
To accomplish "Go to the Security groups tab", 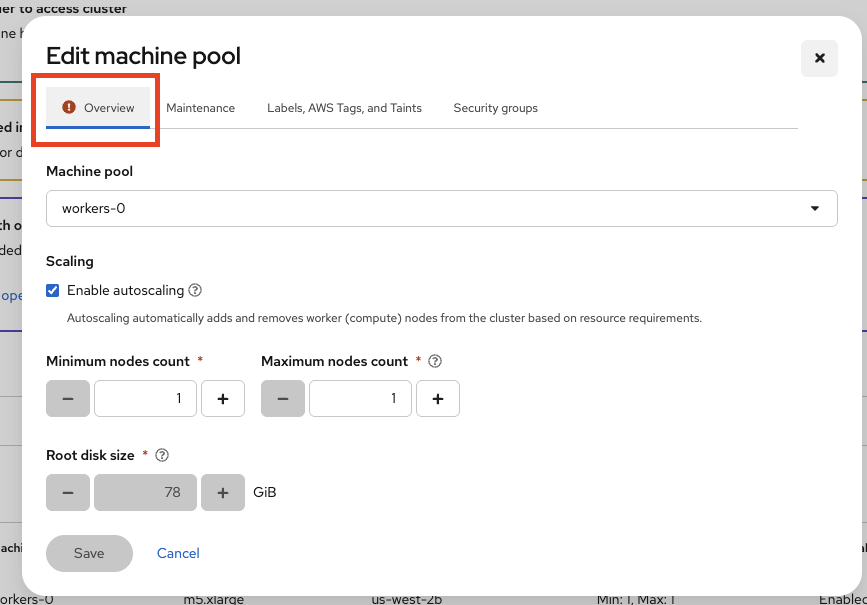I will coord(495,108).
